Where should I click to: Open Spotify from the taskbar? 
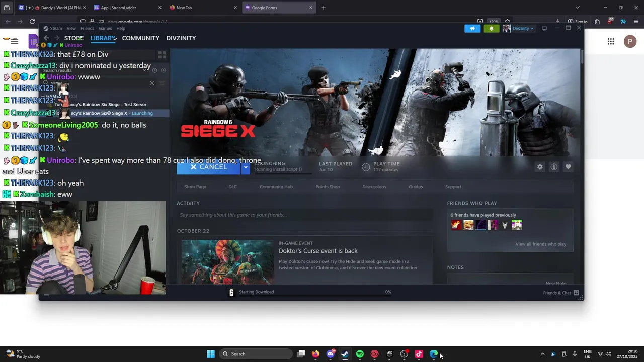tap(360, 354)
